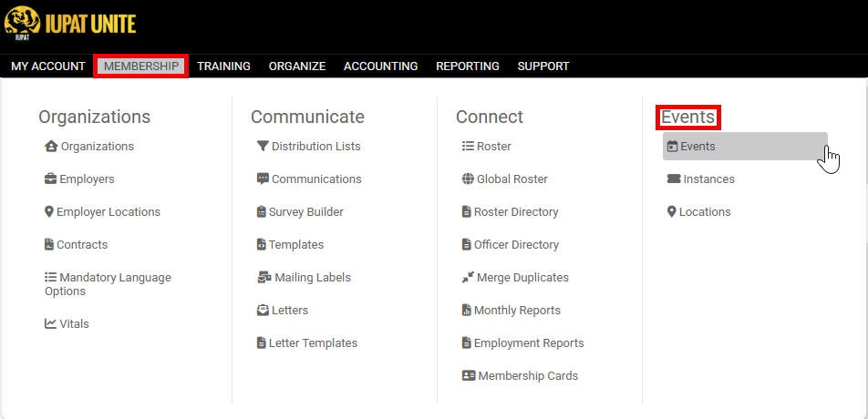Screen dimensions: 868x419
Task: Open the Roster link
Action: point(494,147)
